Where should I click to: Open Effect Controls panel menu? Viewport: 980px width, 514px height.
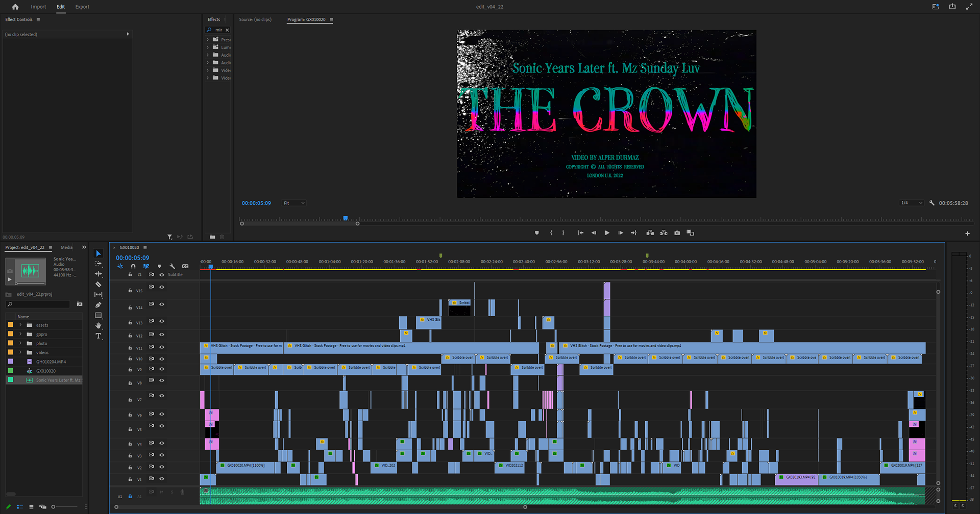(x=38, y=20)
